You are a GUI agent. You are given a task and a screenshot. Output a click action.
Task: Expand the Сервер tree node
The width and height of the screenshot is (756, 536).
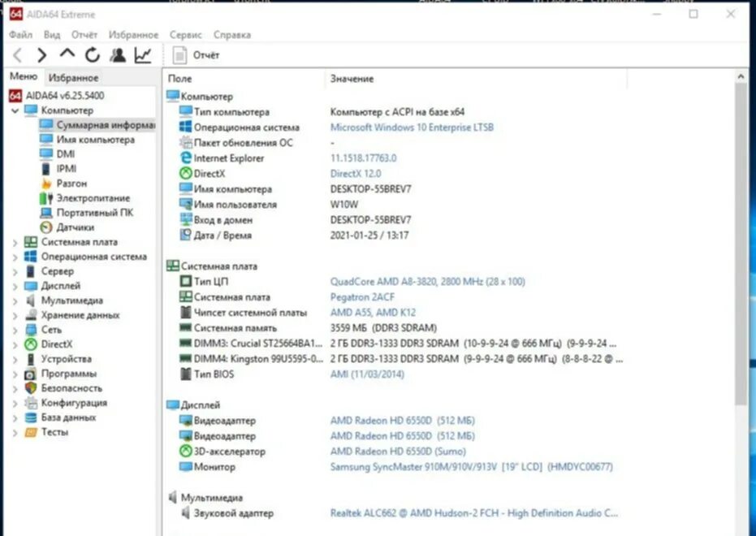pyautogui.click(x=15, y=271)
